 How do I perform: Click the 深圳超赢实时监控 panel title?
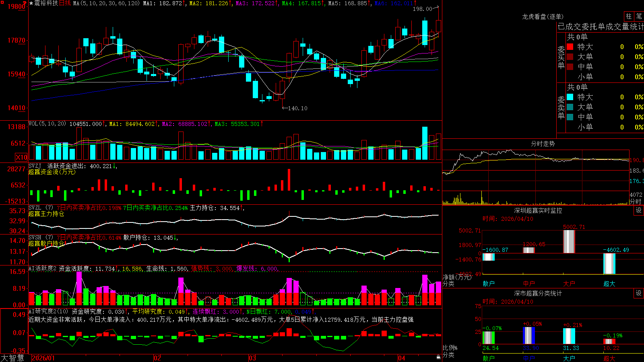pyautogui.click(x=538, y=210)
